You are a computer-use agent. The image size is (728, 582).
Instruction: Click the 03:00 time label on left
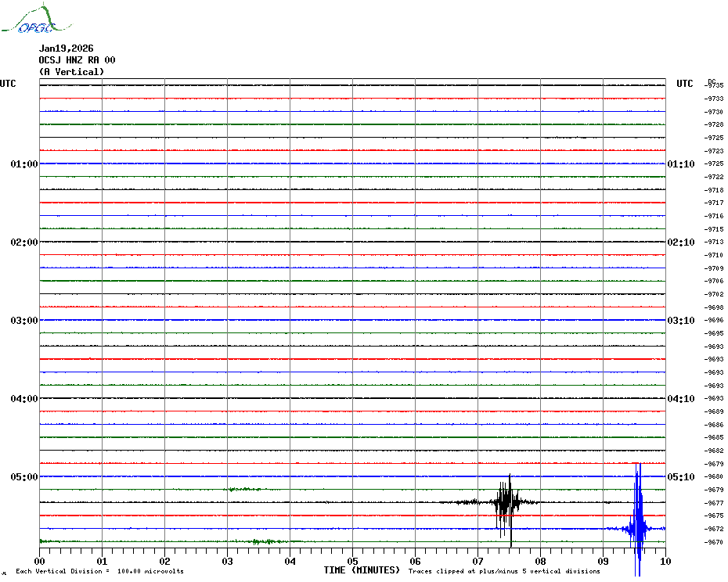click(24, 321)
